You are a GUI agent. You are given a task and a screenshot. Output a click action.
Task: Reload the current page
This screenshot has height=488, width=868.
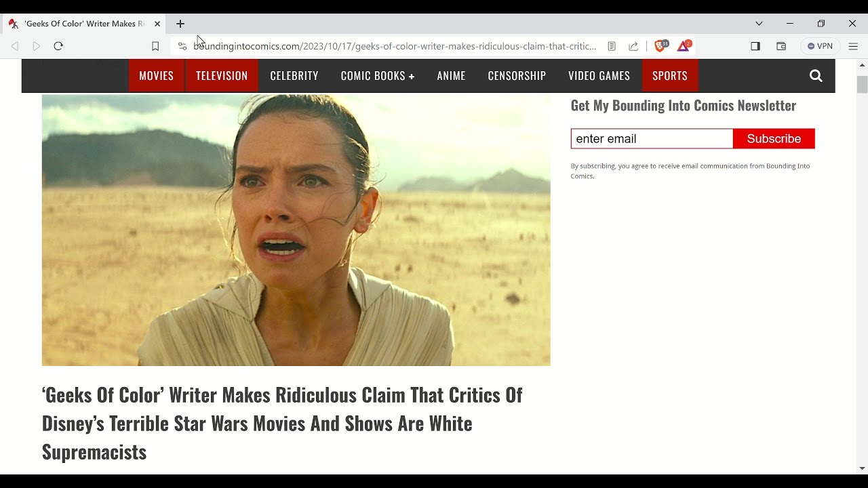(x=58, y=46)
